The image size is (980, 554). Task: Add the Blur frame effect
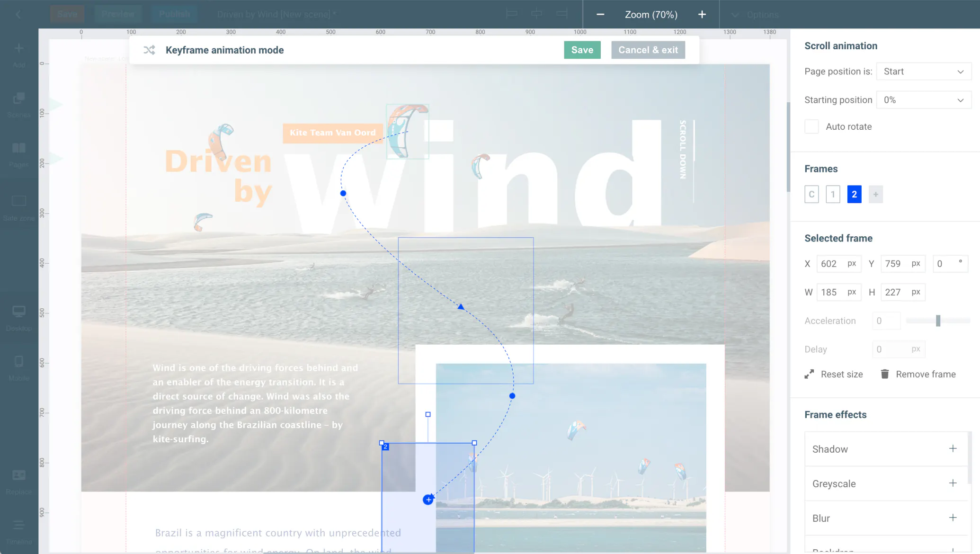953,518
